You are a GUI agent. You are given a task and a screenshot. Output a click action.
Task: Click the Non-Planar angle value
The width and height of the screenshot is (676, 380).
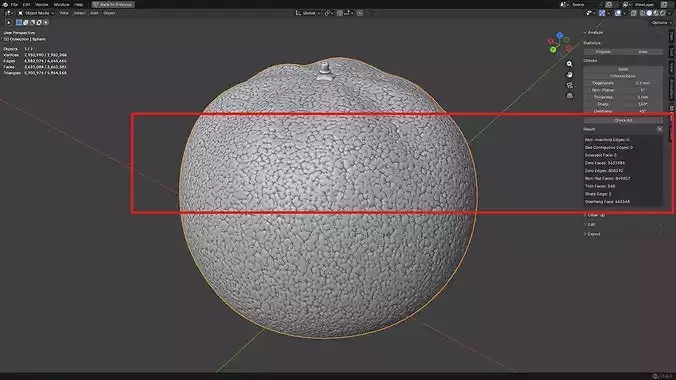pos(643,90)
